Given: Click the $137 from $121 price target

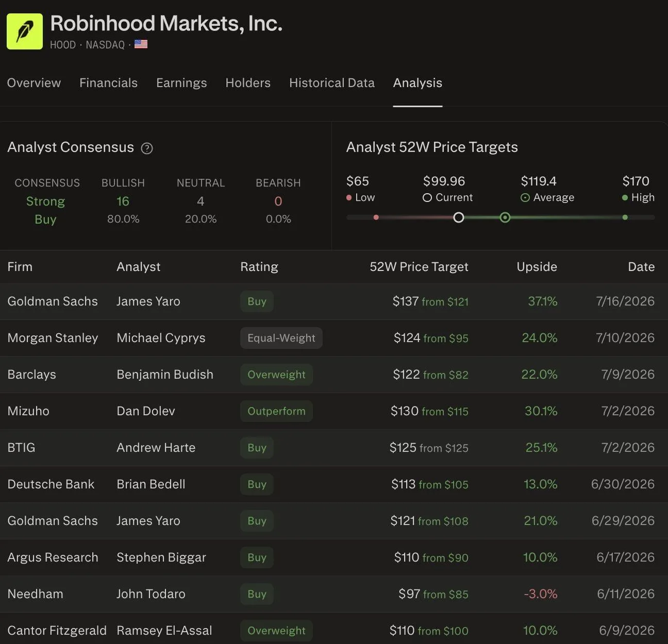Looking at the screenshot, I should (430, 301).
